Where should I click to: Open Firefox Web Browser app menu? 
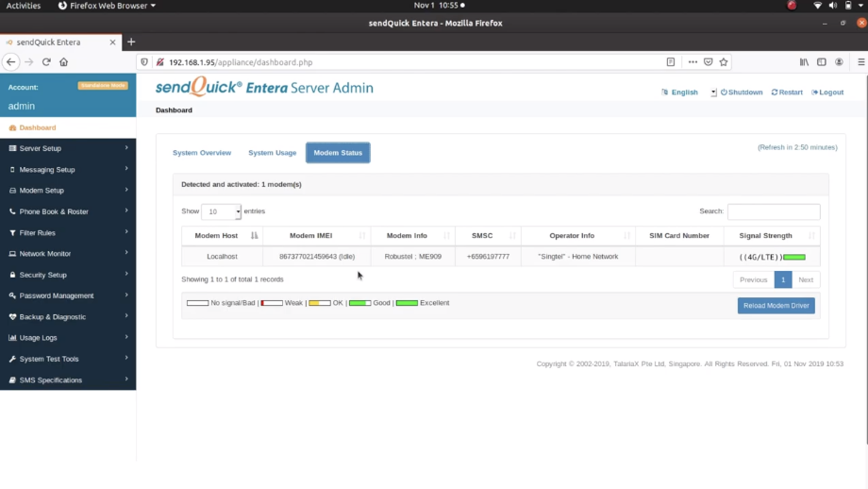(107, 6)
